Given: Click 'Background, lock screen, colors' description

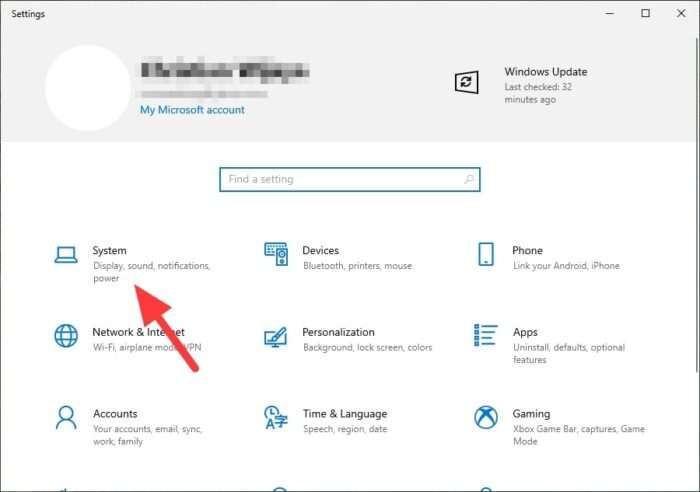Looking at the screenshot, I should [367, 348].
